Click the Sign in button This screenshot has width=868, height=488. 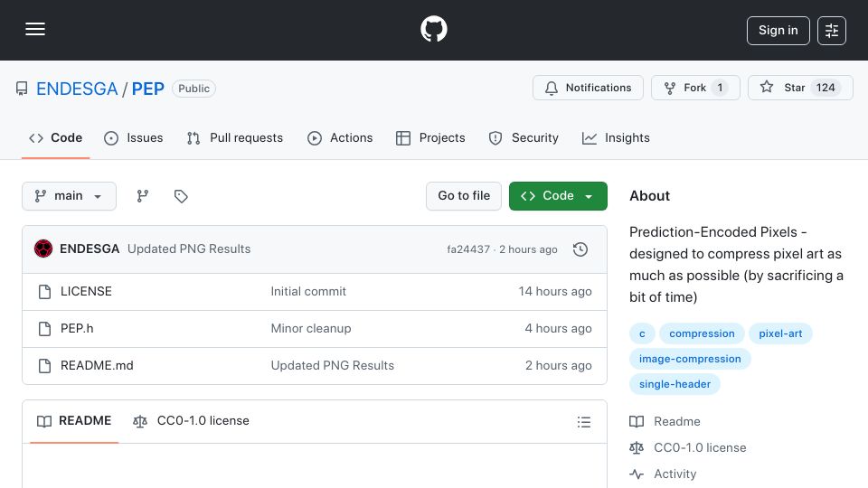coord(778,31)
